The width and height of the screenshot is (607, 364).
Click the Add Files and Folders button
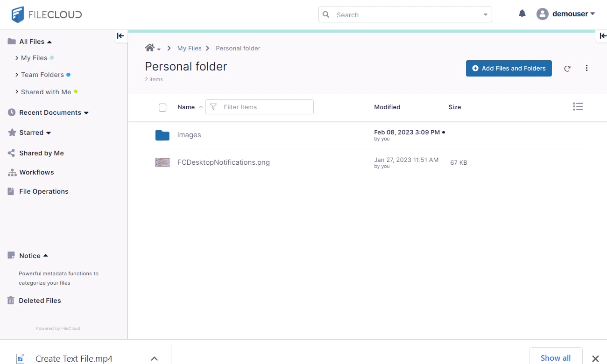pyautogui.click(x=508, y=69)
